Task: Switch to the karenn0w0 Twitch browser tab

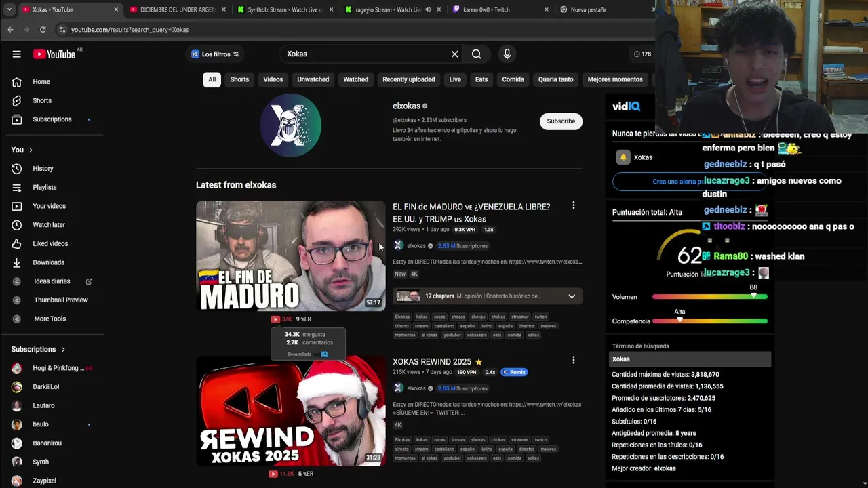Action: tap(499, 9)
